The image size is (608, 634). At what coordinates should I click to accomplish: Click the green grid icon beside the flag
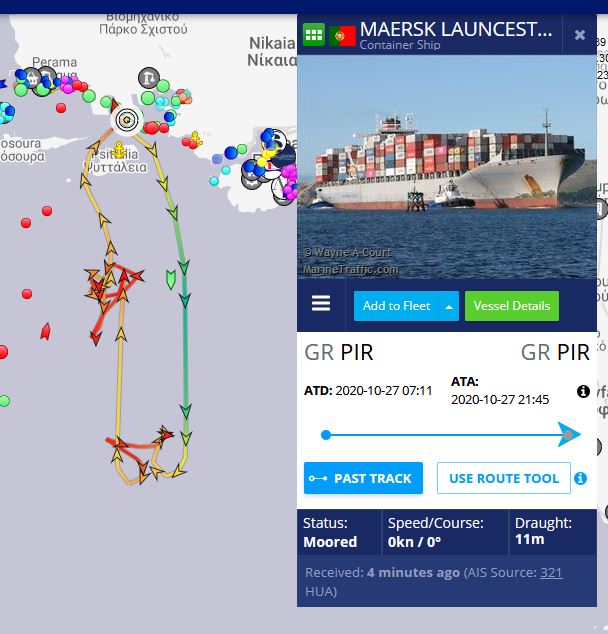(314, 35)
